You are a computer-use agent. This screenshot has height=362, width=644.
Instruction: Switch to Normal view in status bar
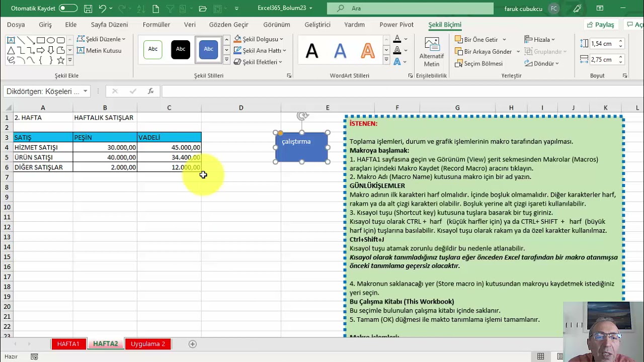pos(540,356)
